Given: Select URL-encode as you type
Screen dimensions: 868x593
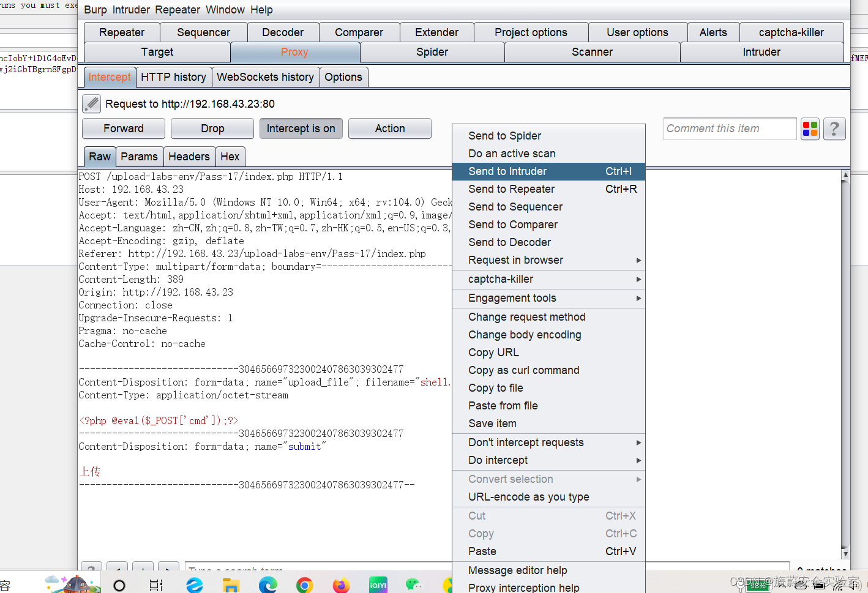Looking at the screenshot, I should click(548, 497).
